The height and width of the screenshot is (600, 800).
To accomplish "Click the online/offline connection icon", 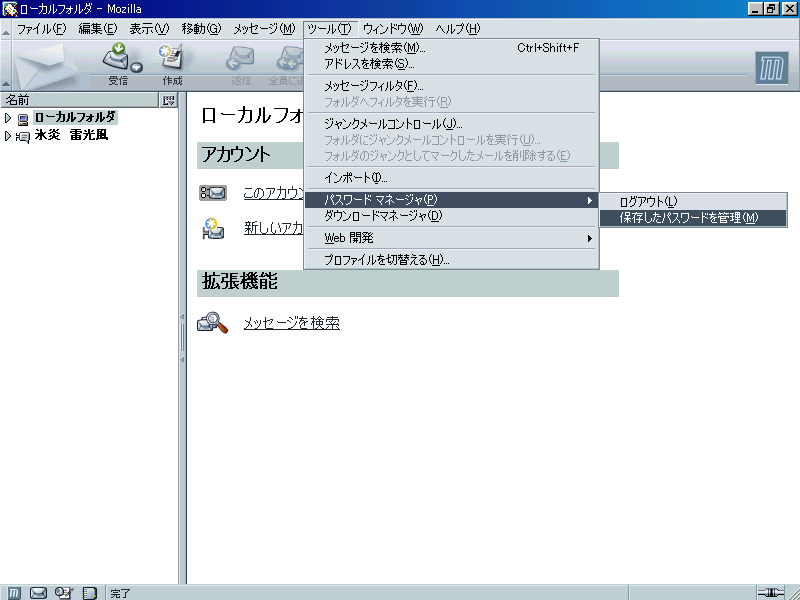I will [770, 592].
